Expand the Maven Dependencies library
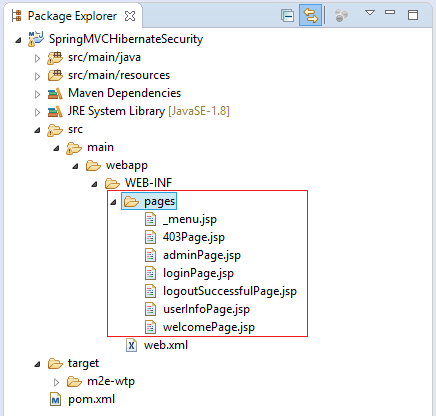The image size is (436, 416). click(x=37, y=94)
